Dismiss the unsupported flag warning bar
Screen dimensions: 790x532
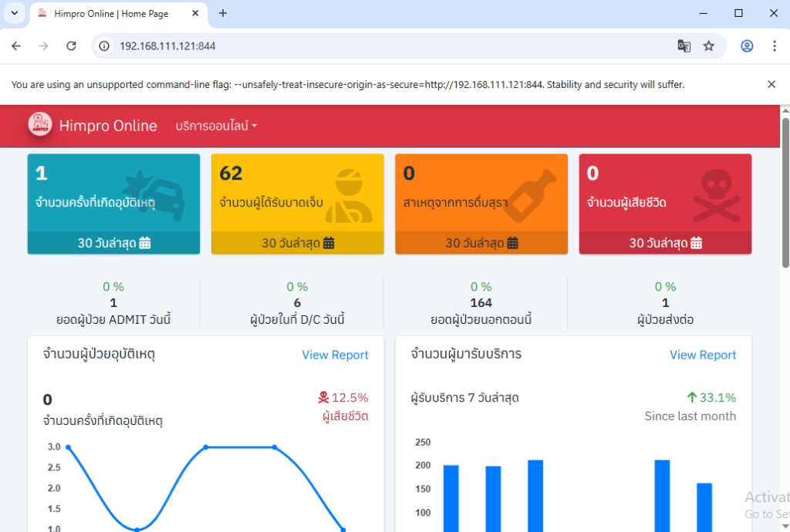[771, 85]
